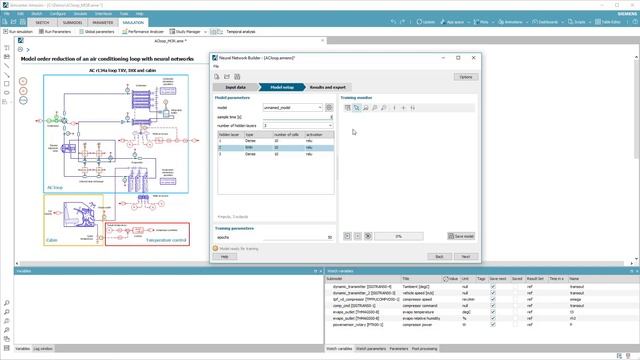This screenshot has width=640, height=360.
Task: Toggle Saved checkbox for vehicle speed row
Action: pos(516,293)
